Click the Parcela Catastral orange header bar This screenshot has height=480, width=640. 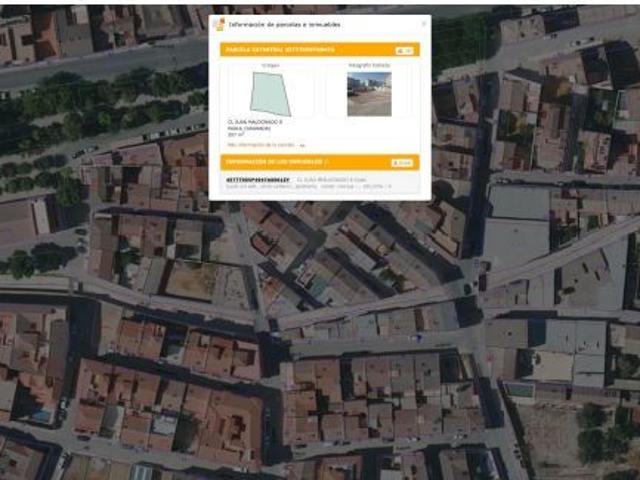pos(320,50)
